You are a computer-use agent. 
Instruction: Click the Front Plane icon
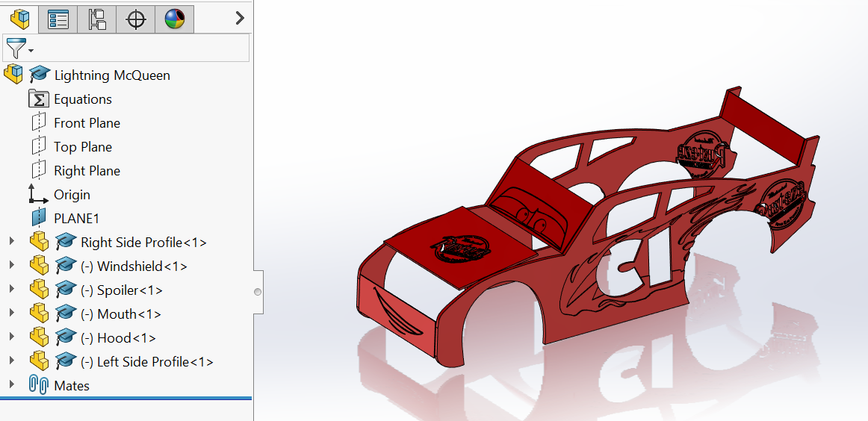(39, 122)
